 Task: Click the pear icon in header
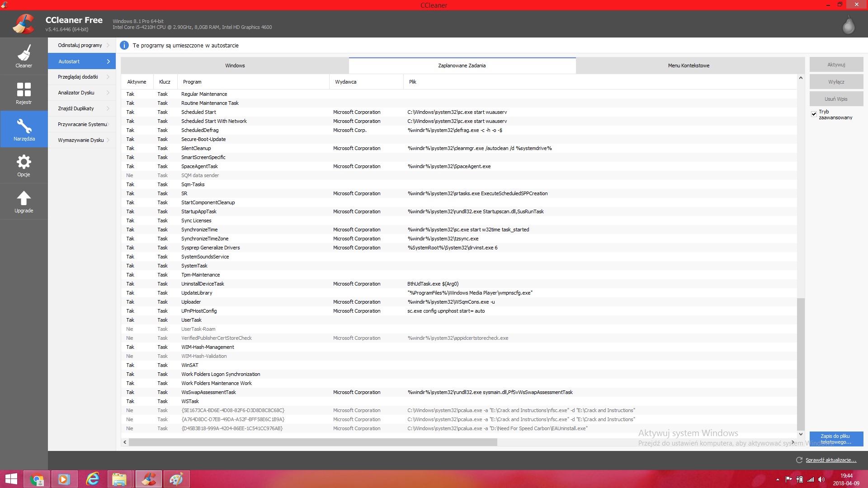(849, 25)
